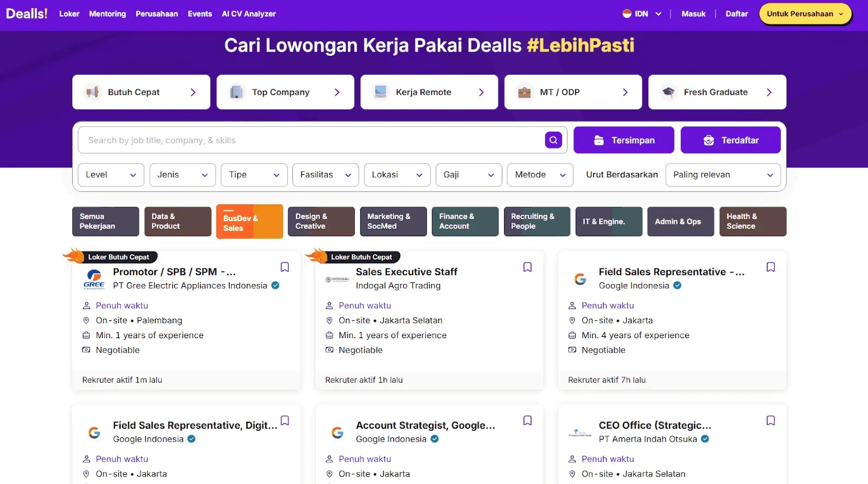Click the Kerja Remote laptop icon
This screenshot has width=868, height=484.
[x=381, y=92]
